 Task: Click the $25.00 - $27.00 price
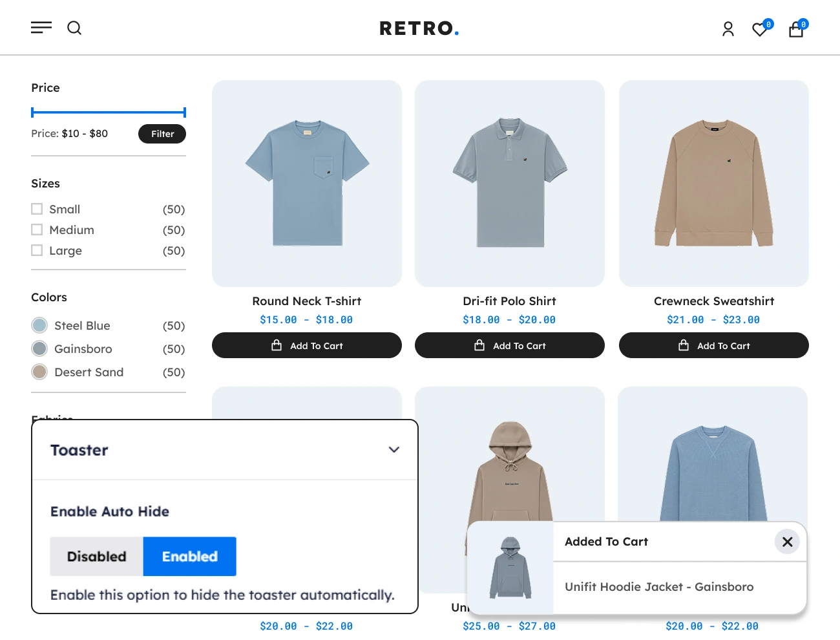click(510, 626)
